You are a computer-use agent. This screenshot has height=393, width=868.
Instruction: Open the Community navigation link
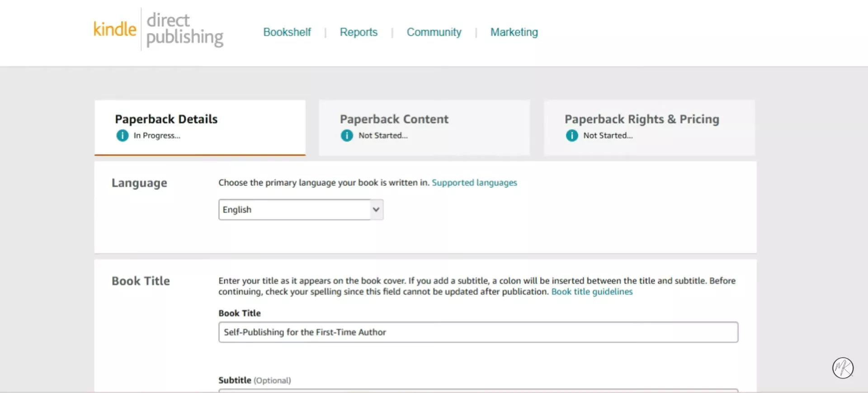coord(434,32)
